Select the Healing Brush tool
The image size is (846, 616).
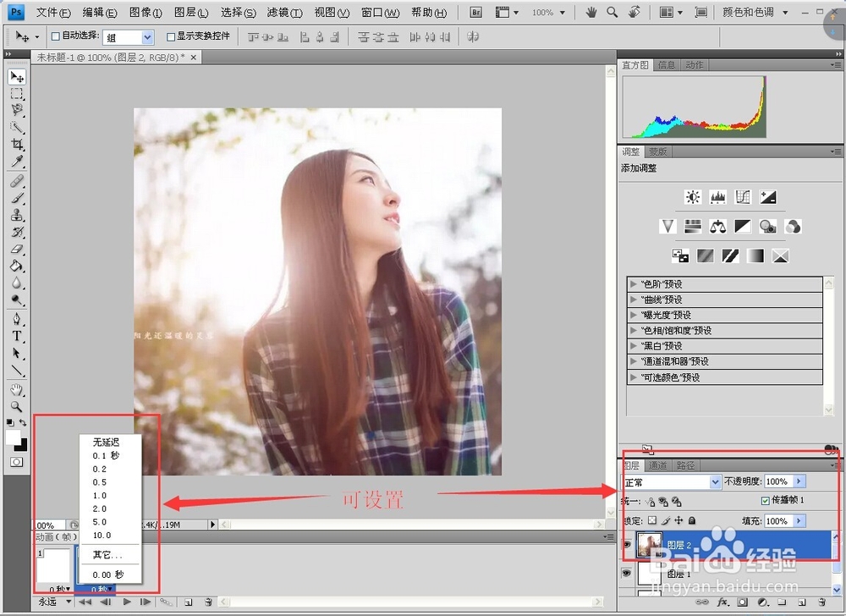tap(17, 181)
